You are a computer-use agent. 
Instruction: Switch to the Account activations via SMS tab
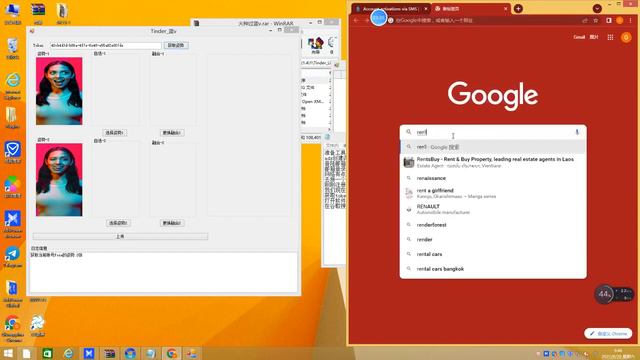point(390,9)
